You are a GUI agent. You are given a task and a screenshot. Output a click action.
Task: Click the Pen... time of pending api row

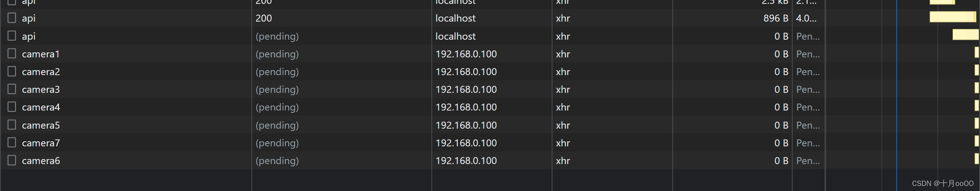point(808,36)
